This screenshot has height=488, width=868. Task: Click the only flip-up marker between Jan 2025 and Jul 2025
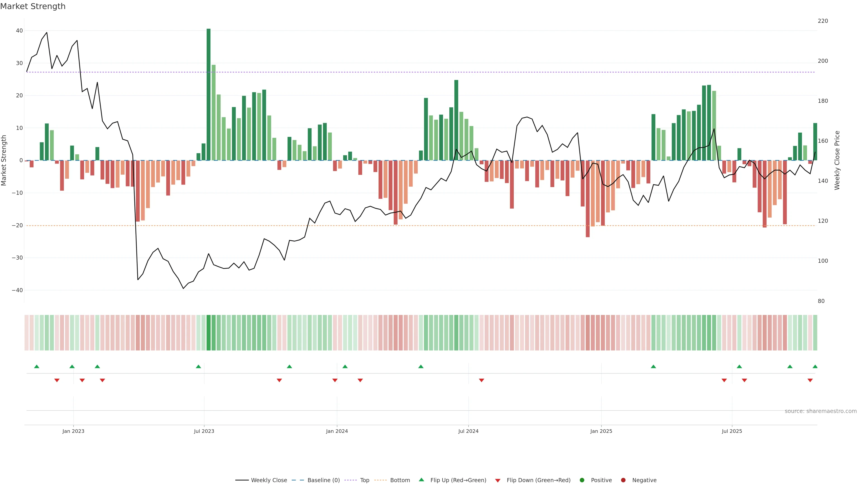click(x=653, y=366)
